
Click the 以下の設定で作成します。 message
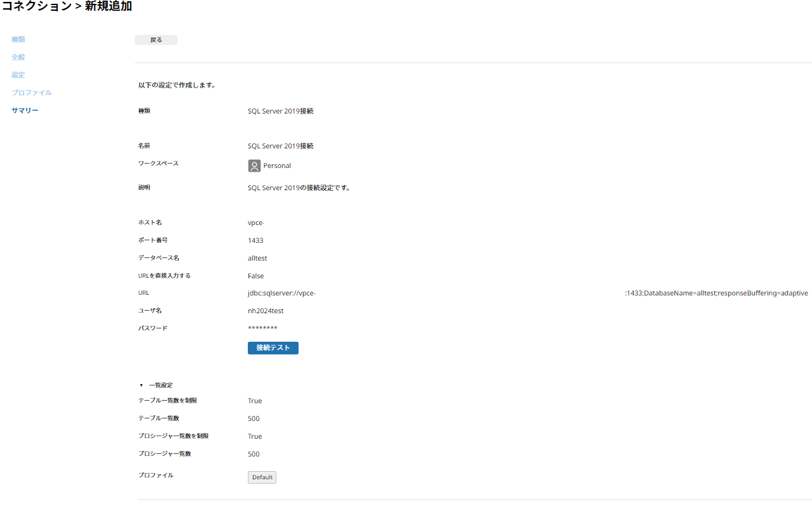(177, 85)
